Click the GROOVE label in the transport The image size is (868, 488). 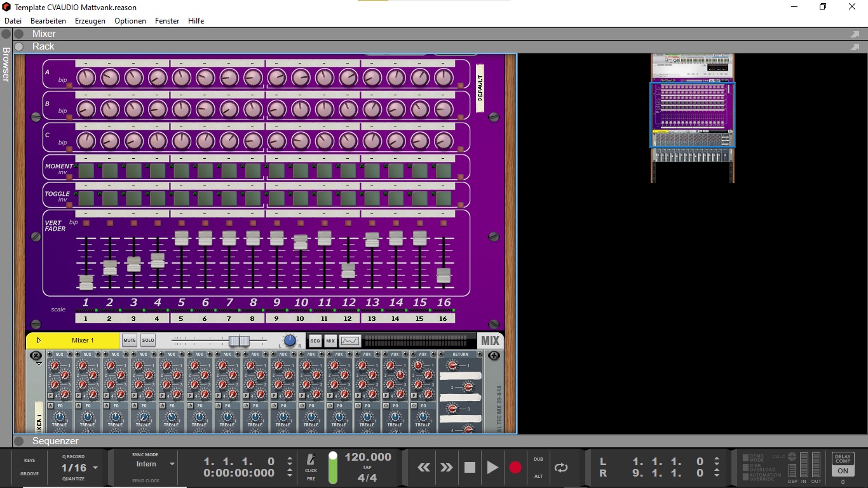pyautogui.click(x=29, y=474)
